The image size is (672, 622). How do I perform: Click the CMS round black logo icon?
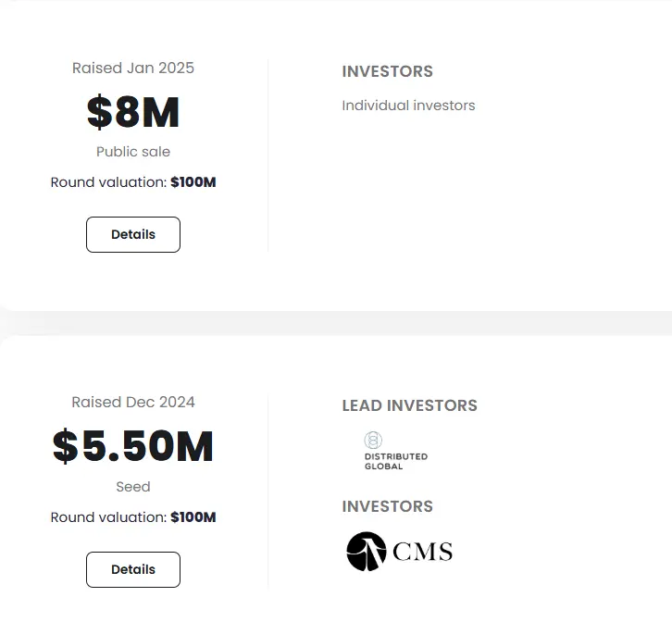pyautogui.click(x=367, y=552)
